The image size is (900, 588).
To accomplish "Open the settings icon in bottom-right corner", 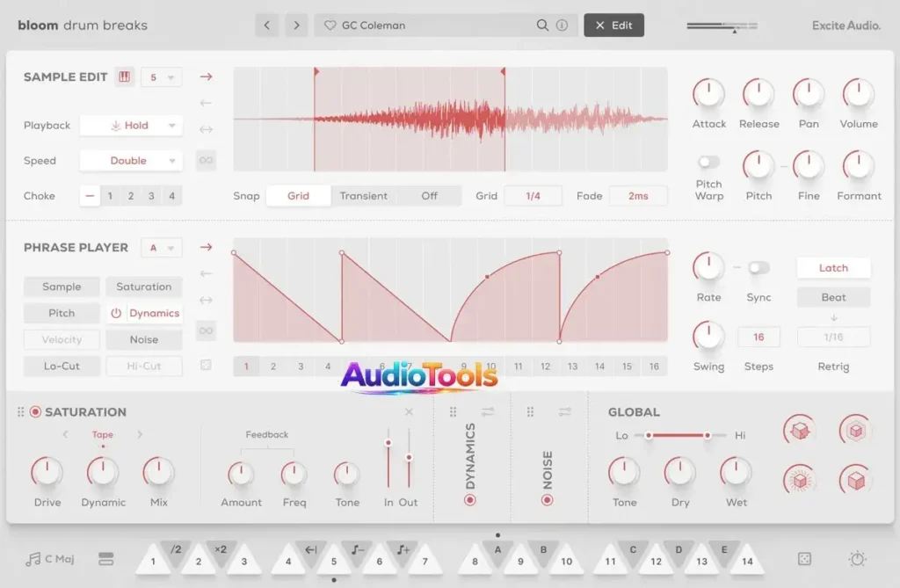I will [859, 558].
